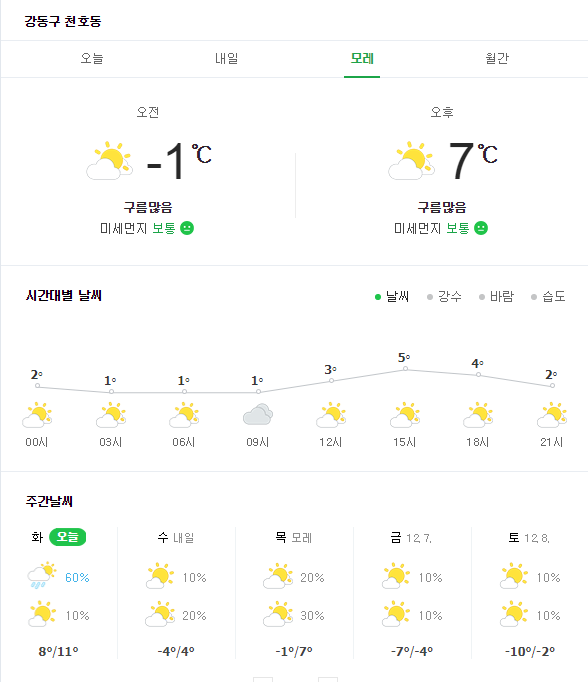Image resolution: width=588 pixels, height=682 pixels.
Task: Select the 날씨 radio option
Action: [x=392, y=297]
